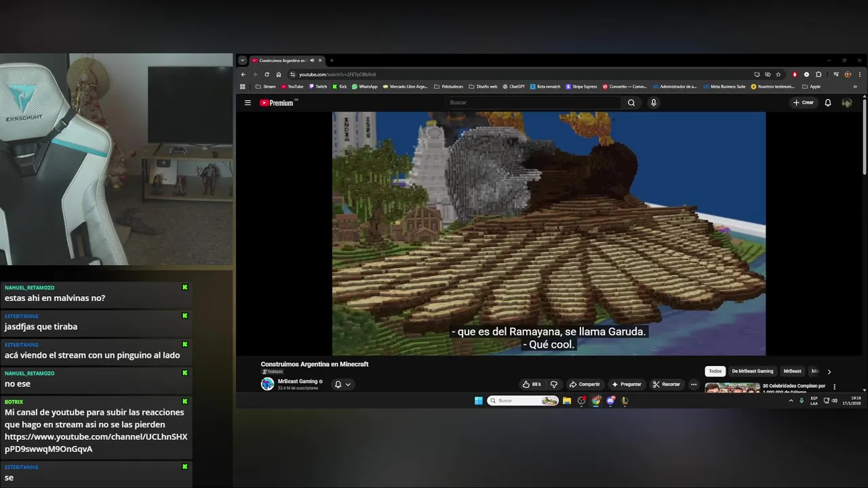The height and width of the screenshot is (488, 868).
Task: Click the Recortar clip button
Action: tap(667, 384)
